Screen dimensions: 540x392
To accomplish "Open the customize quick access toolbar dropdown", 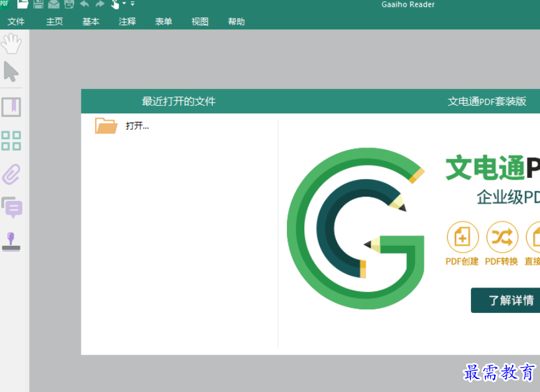I will (x=133, y=4).
